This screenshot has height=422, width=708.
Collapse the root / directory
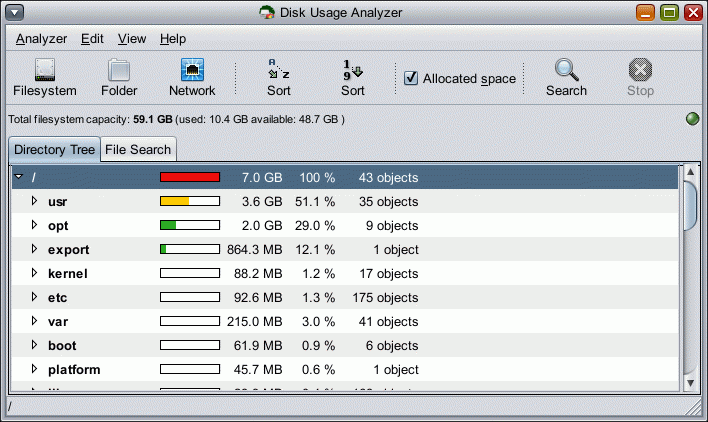pyautogui.click(x=19, y=177)
